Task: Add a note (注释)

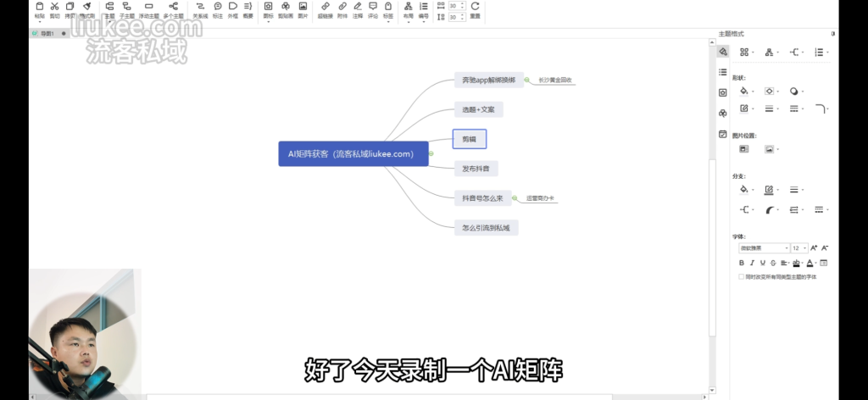Action: tap(358, 7)
